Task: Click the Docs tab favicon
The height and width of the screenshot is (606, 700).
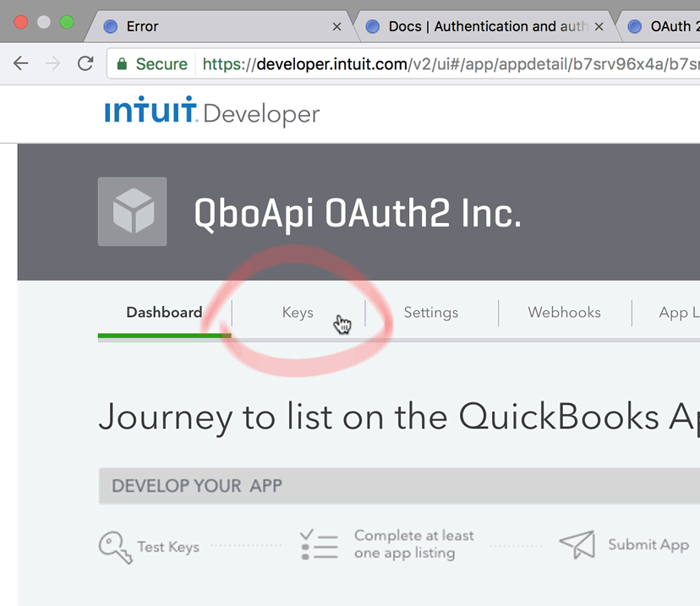Action: (372, 26)
